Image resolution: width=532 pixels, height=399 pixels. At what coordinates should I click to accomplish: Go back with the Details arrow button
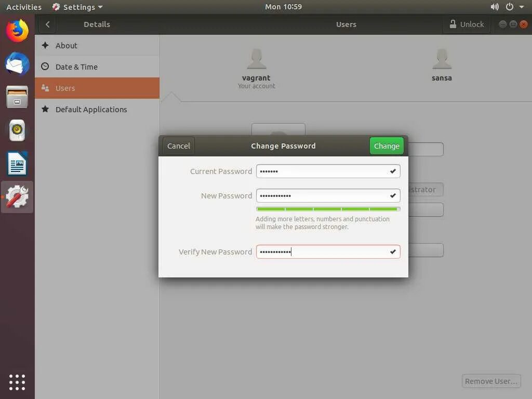pos(47,24)
